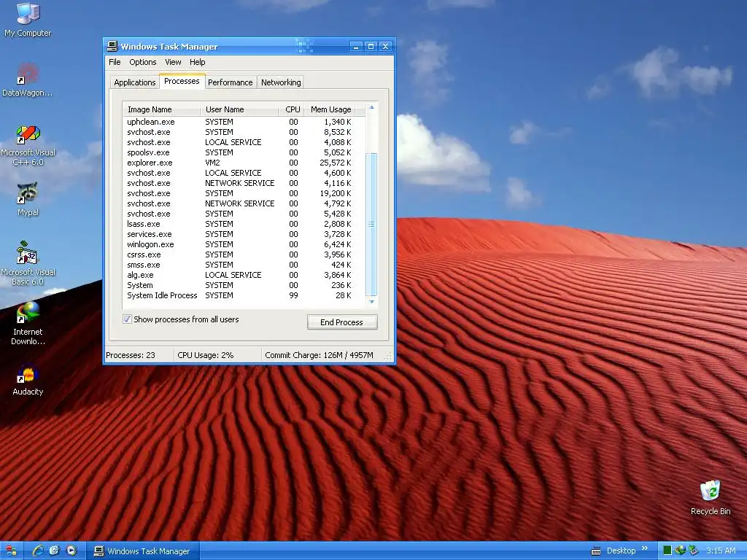The image size is (747, 560).
Task: Open the View menu
Action: (173, 62)
